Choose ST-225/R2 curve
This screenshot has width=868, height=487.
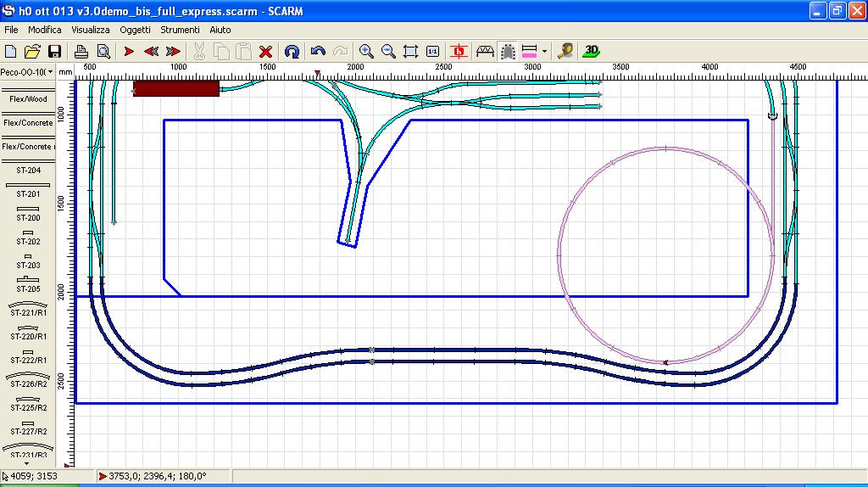[x=28, y=403]
